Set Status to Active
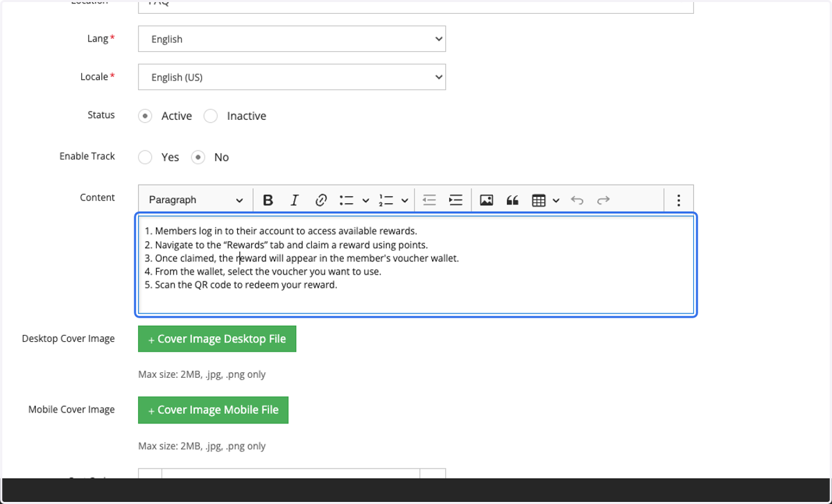The height and width of the screenshot is (504, 832). coord(145,116)
